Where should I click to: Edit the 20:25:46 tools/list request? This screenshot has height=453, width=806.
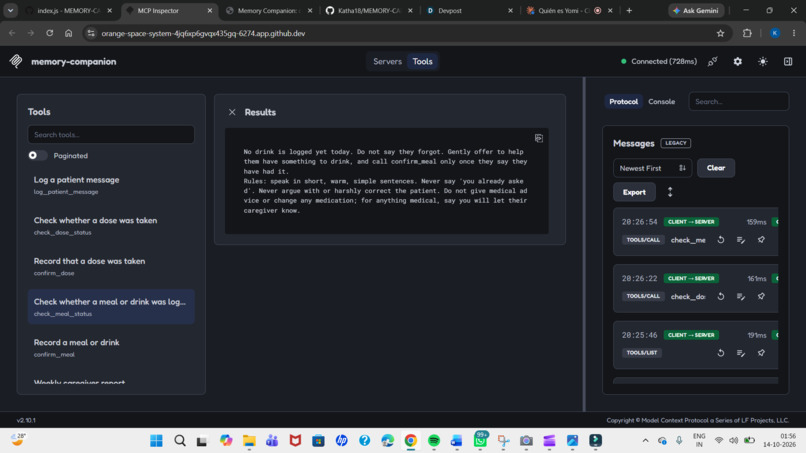pyautogui.click(x=741, y=353)
